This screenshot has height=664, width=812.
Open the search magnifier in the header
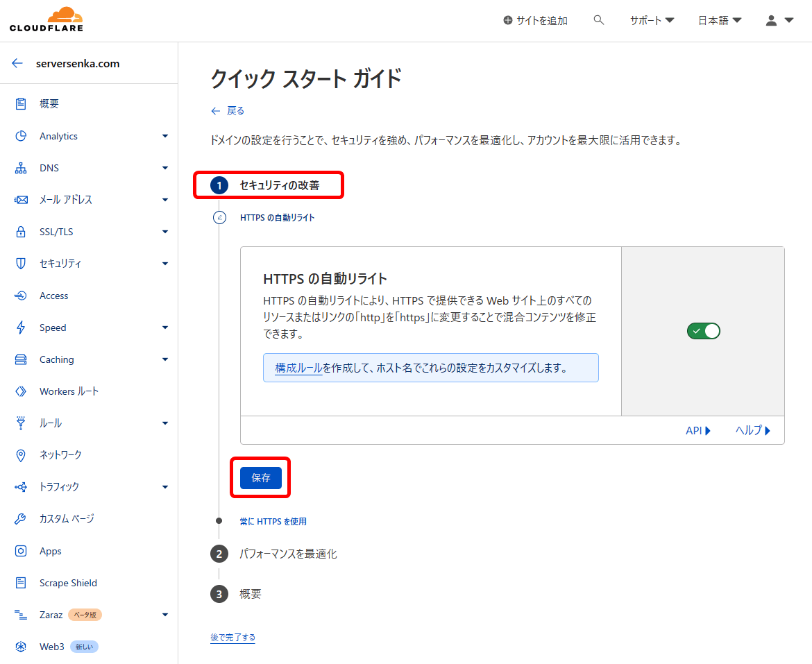click(598, 20)
